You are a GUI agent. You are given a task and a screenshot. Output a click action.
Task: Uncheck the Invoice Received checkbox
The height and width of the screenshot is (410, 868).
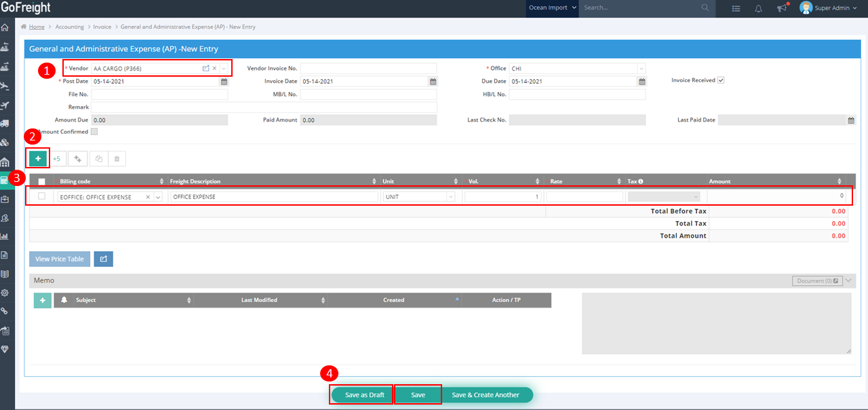pyautogui.click(x=721, y=79)
